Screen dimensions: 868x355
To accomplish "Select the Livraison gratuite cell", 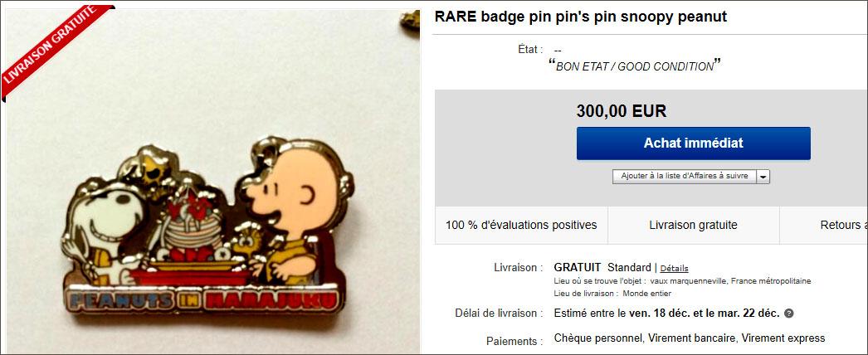I will pyautogui.click(x=693, y=225).
